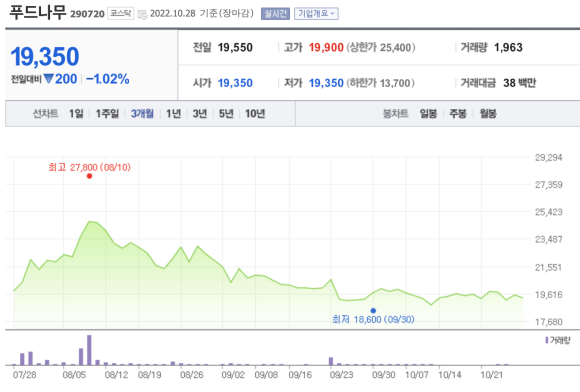
Task: Click the 2022.10.28 기준(장마감) date text
Action: click(202, 14)
